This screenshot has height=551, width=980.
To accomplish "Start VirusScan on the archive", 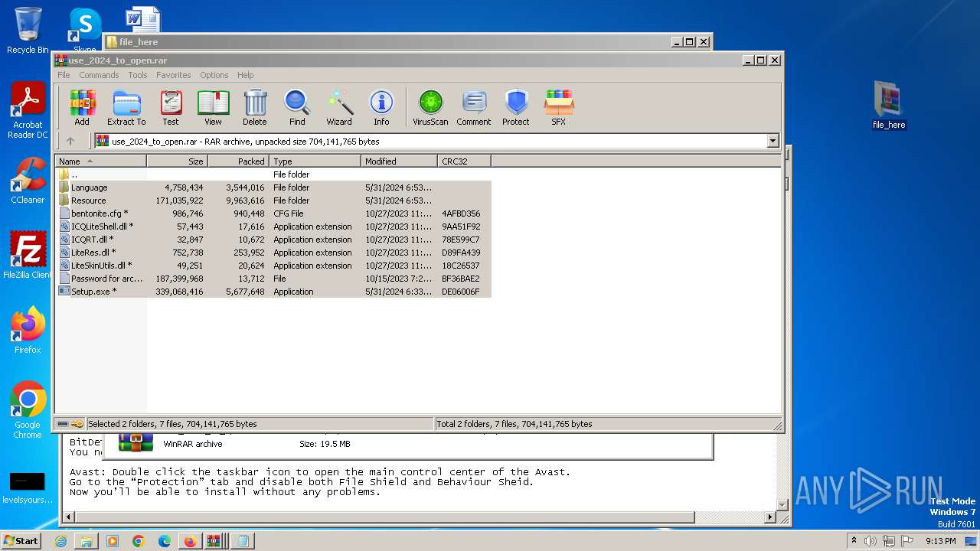I will click(430, 107).
